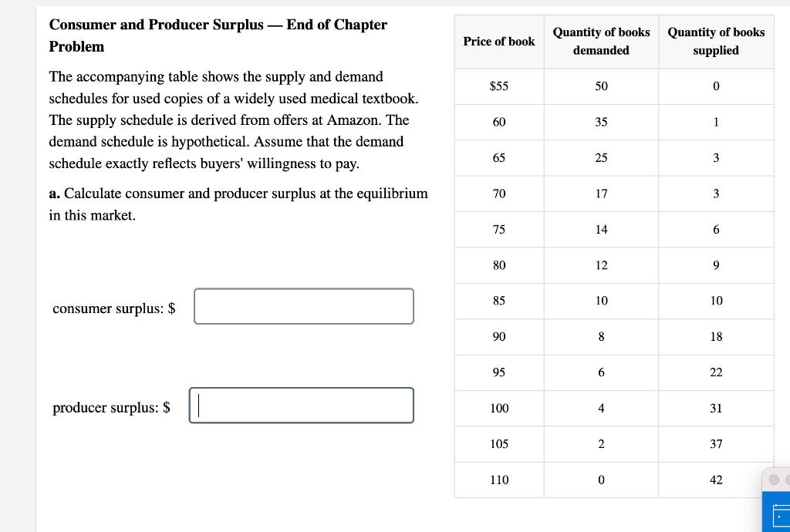Image resolution: width=790 pixels, height=532 pixels.
Task: Click the leftmost gray circle on the widget
Action: [x=772, y=480]
